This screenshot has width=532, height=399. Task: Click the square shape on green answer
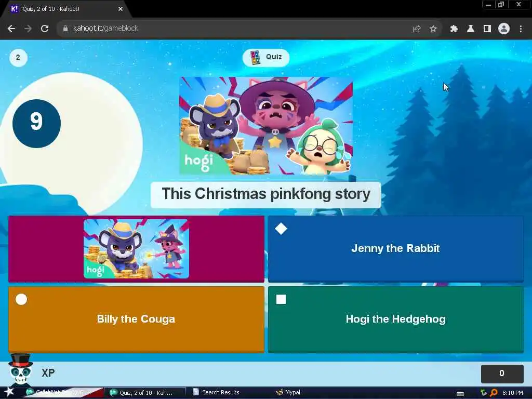click(281, 299)
